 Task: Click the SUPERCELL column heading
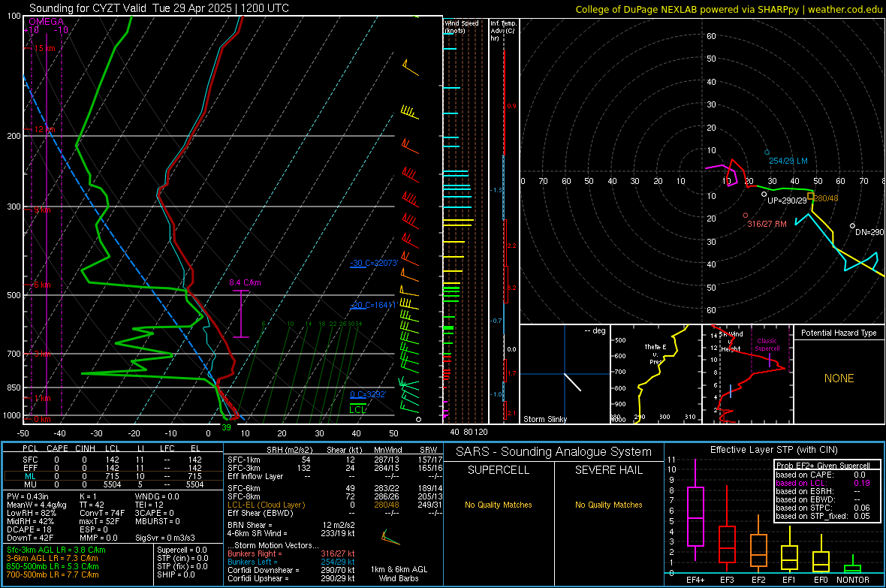pyautogui.click(x=499, y=470)
